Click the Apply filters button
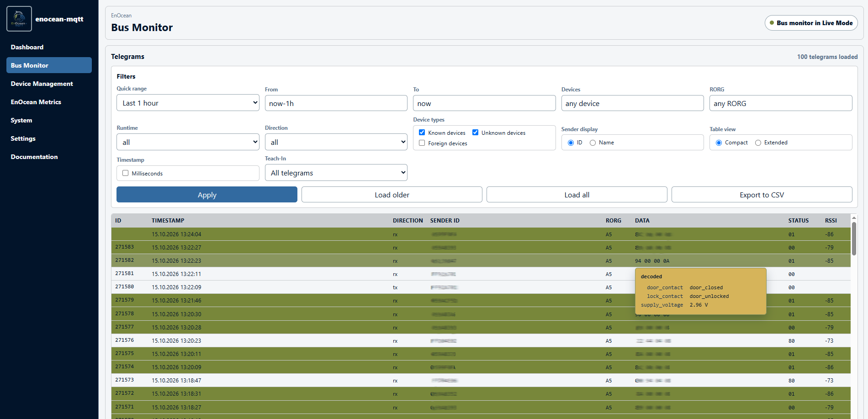Viewport: 868px width, 419px height. [x=207, y=195]
